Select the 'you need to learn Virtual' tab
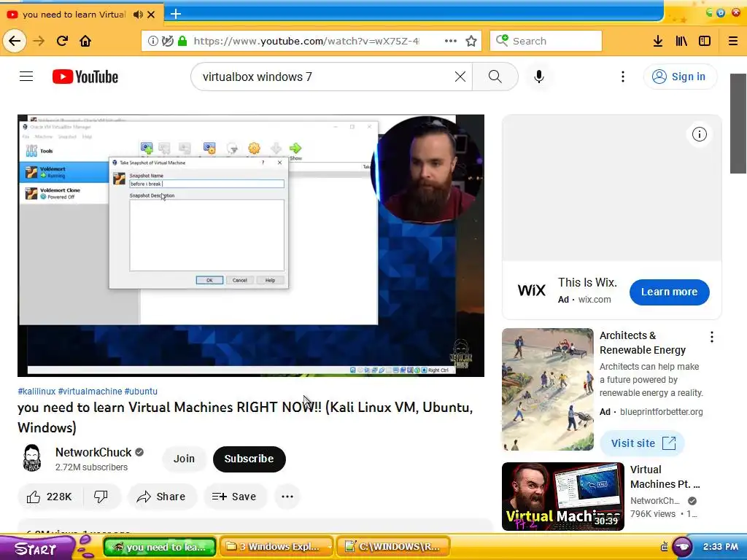 (x=74, y=15)
